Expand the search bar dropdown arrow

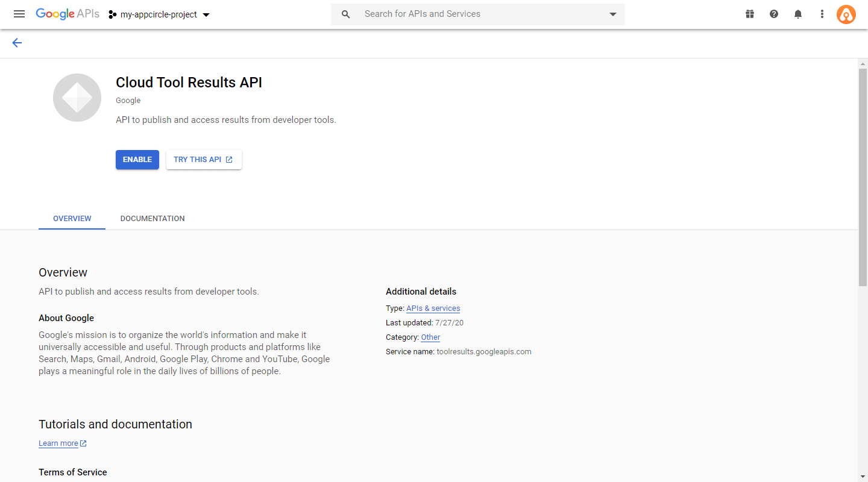613,14
